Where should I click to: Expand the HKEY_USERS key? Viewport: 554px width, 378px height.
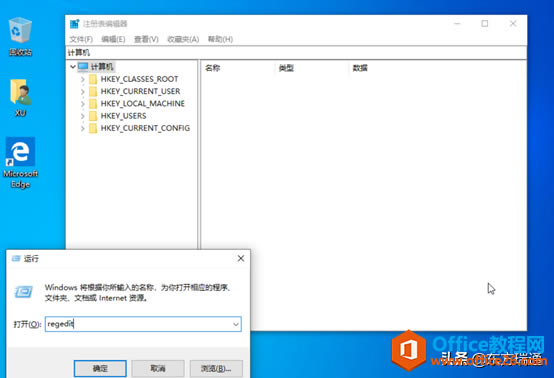(83, 116)
